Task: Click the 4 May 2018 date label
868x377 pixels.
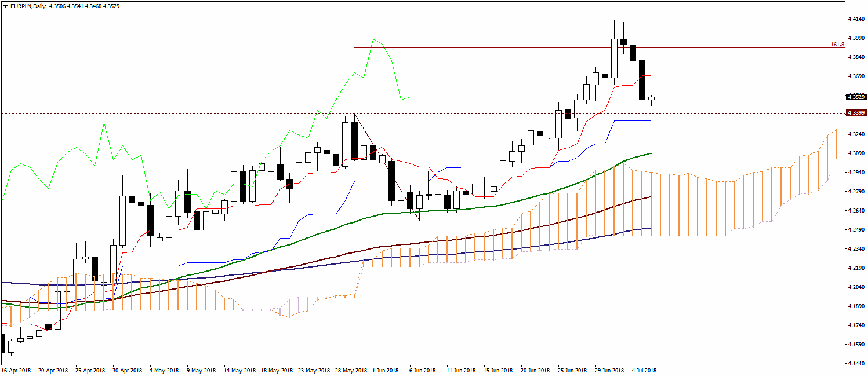Action: click(165, 370)
